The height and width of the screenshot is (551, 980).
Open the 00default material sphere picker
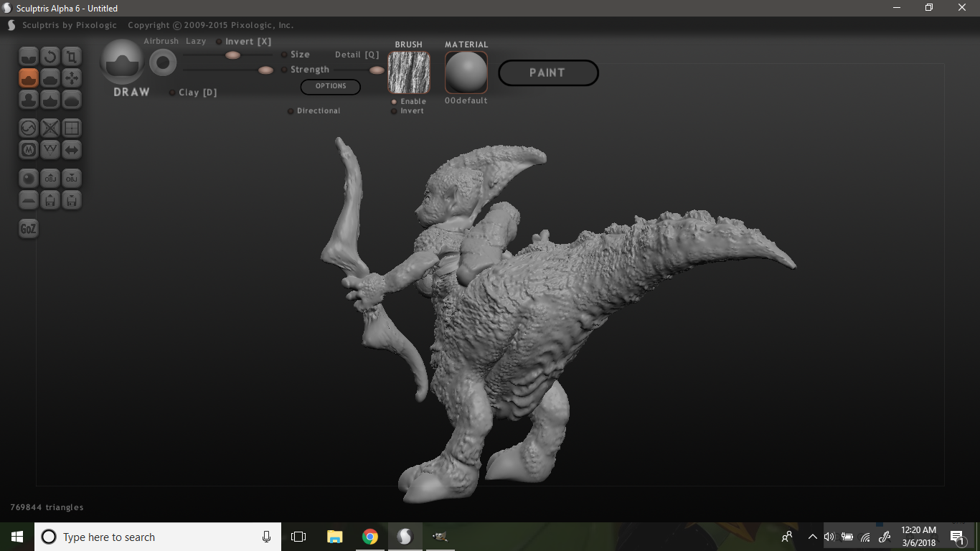pyautogui.click(x=466, y=72)
